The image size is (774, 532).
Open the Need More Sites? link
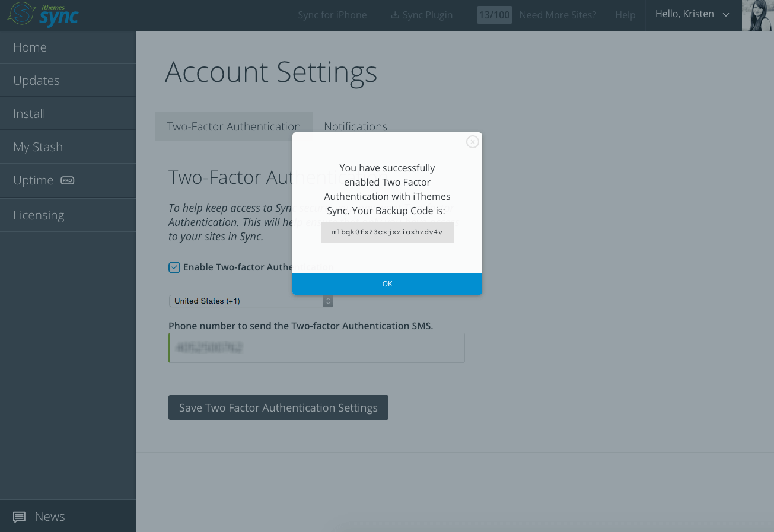coord(558,15)
